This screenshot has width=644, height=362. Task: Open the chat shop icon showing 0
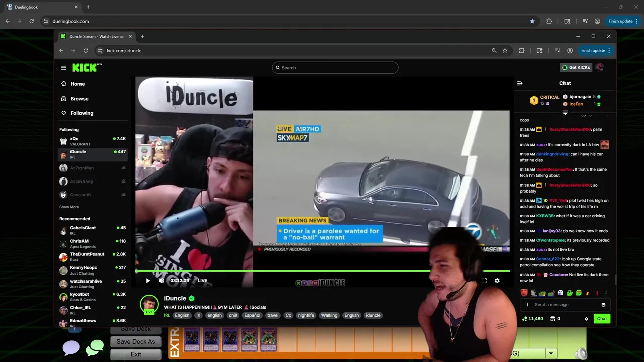(x=555, y=319)
